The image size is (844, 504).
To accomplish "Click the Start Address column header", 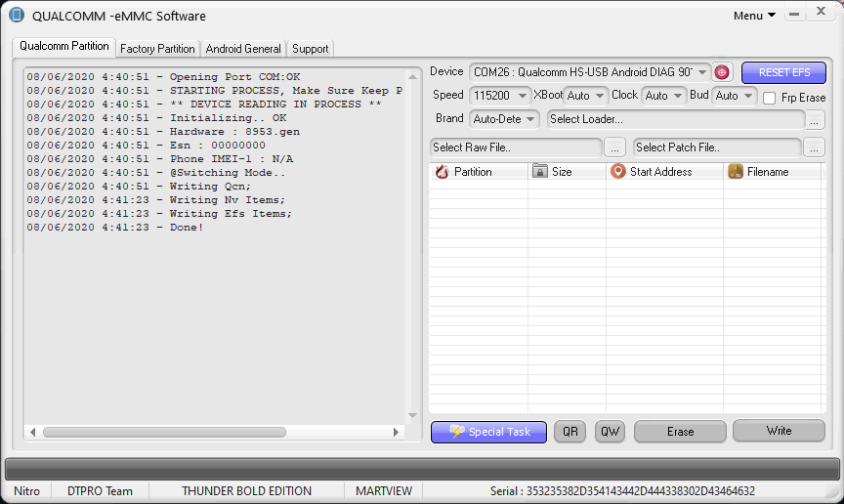I will (x=665, y=172).
